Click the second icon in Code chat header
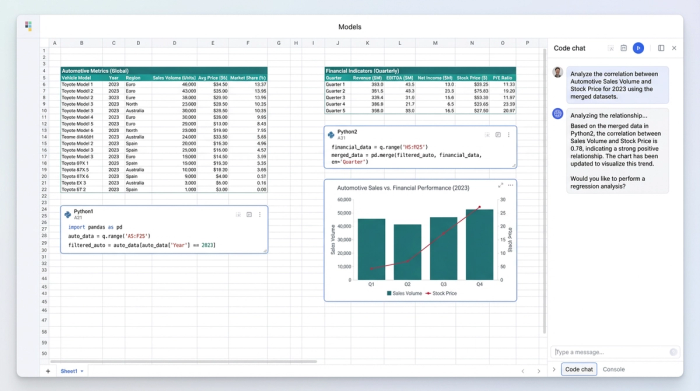The image size is (700, 391). pyautogui.click(x=624, y=48)
